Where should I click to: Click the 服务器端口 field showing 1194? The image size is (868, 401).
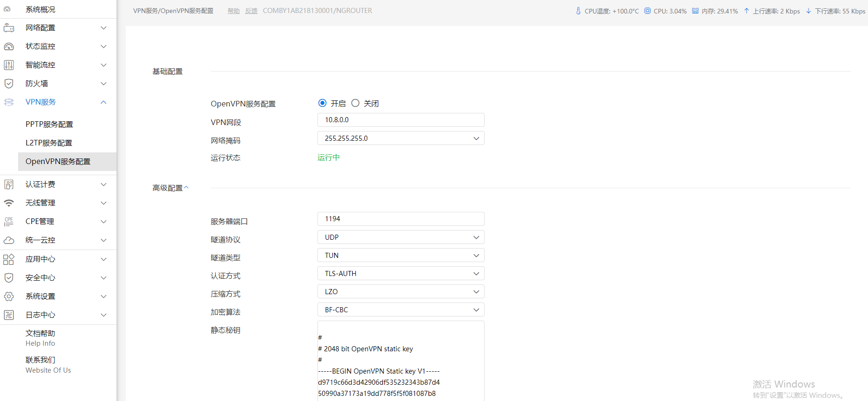pos(401,219)
